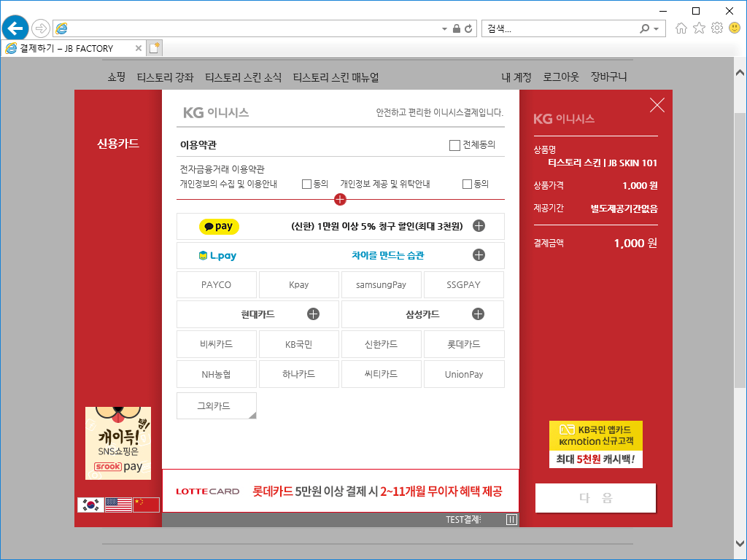Open the 티스토리 스킨 매뉴얼 menu
Viewport: 747px width, 560px height.
coord(336,77)
